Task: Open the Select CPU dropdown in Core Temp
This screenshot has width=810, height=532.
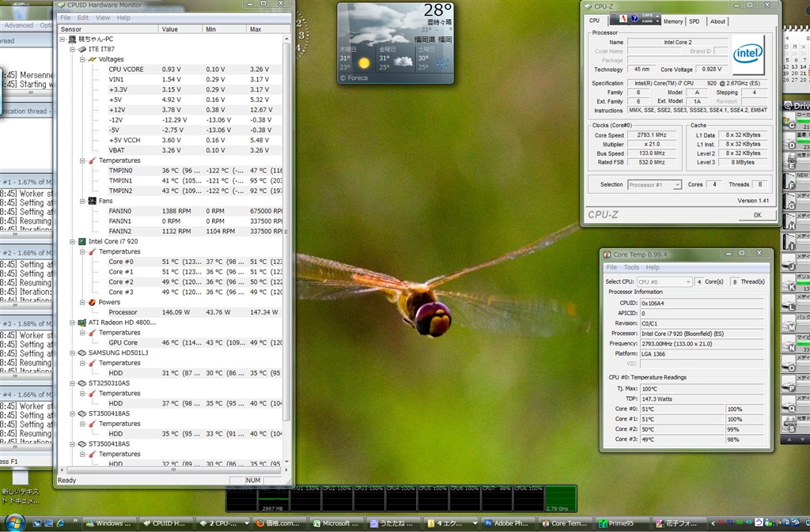Action: (x=664, y=281)
